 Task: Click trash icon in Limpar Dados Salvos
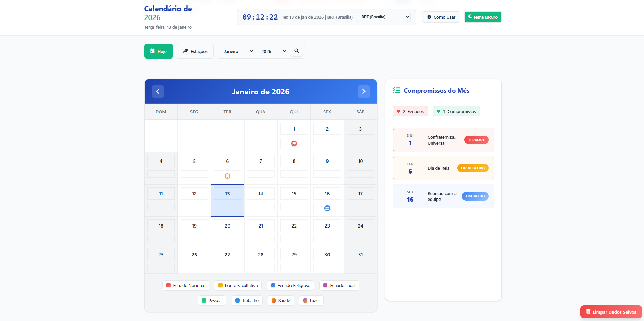588,312
